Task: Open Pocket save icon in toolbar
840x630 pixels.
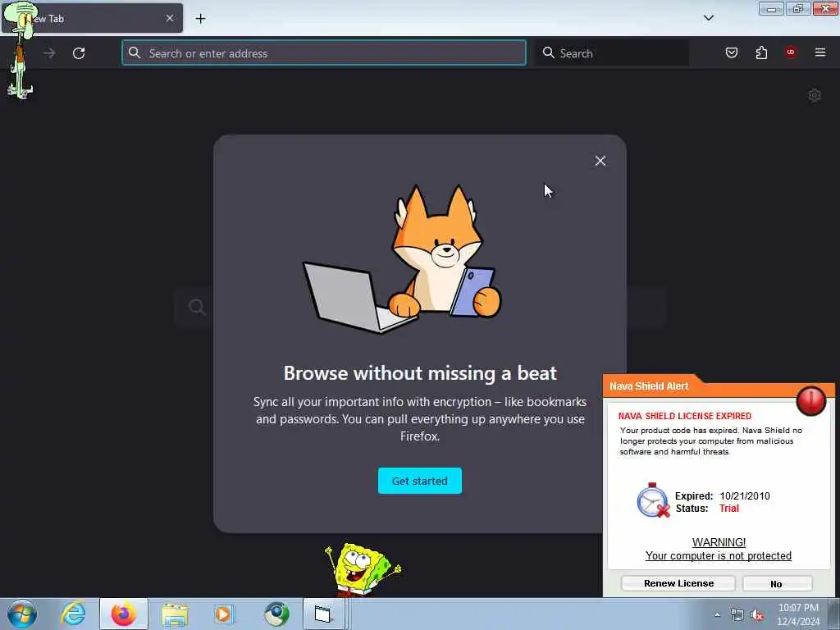Action: [x=731, y=52]
